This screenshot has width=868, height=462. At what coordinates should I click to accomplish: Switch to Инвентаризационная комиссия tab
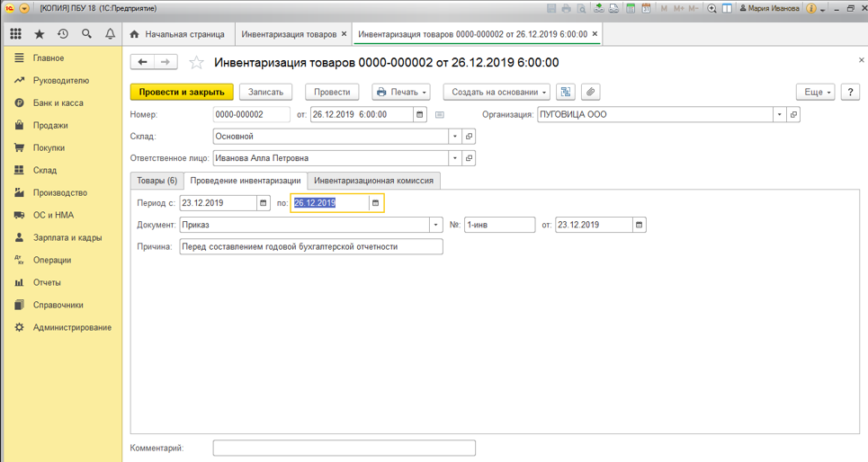point(373,181)
